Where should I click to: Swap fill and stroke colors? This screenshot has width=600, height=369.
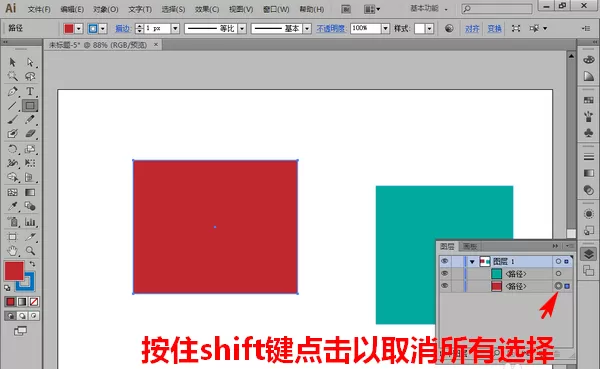click(x=33, y=264)
